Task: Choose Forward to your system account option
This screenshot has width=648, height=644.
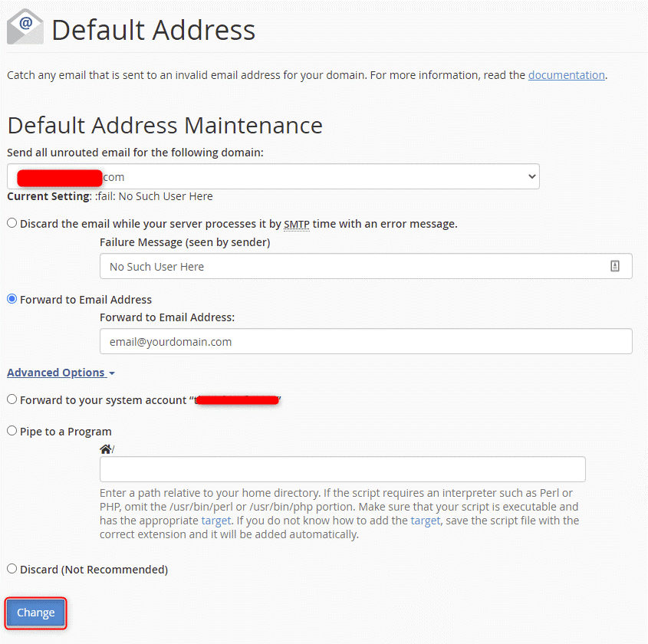Action: point(12,399)
